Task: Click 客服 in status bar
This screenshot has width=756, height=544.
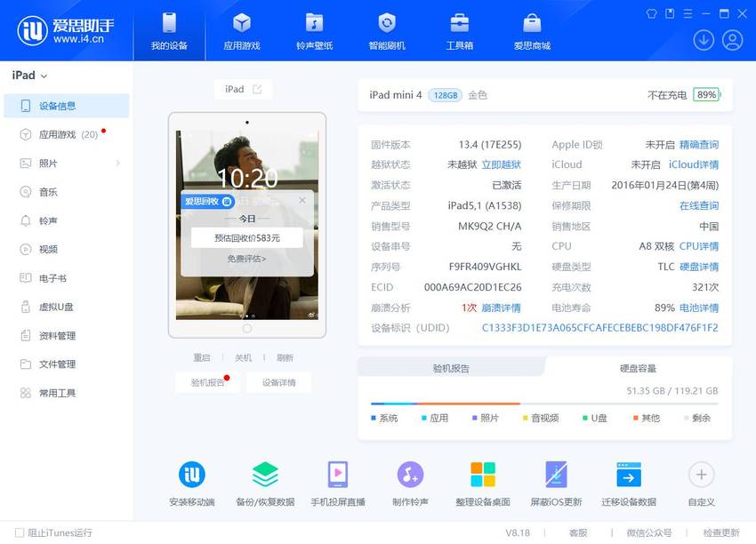Action: click(x=578, y=533)
